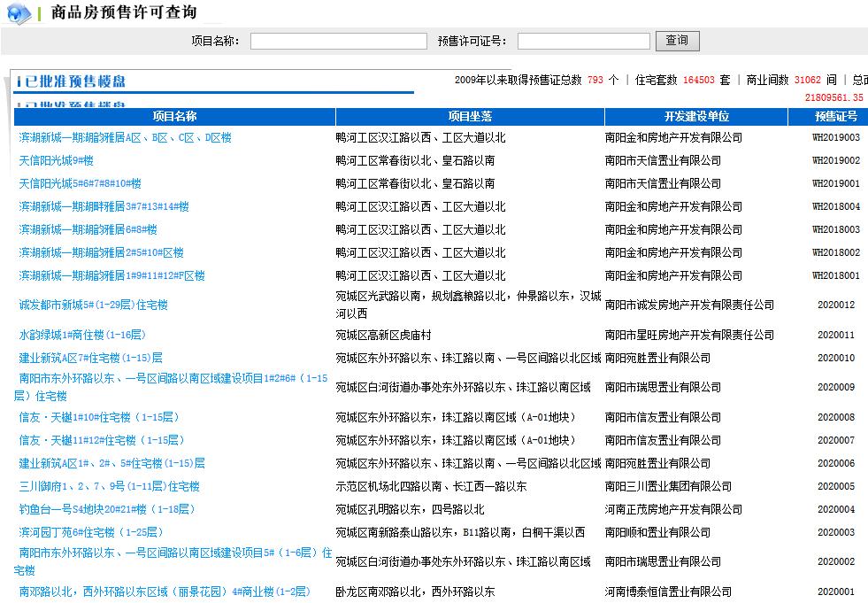868x603 pixels.
Task: Open 丽景花园 4#商业楼 project link
Action: coord(165,591)
